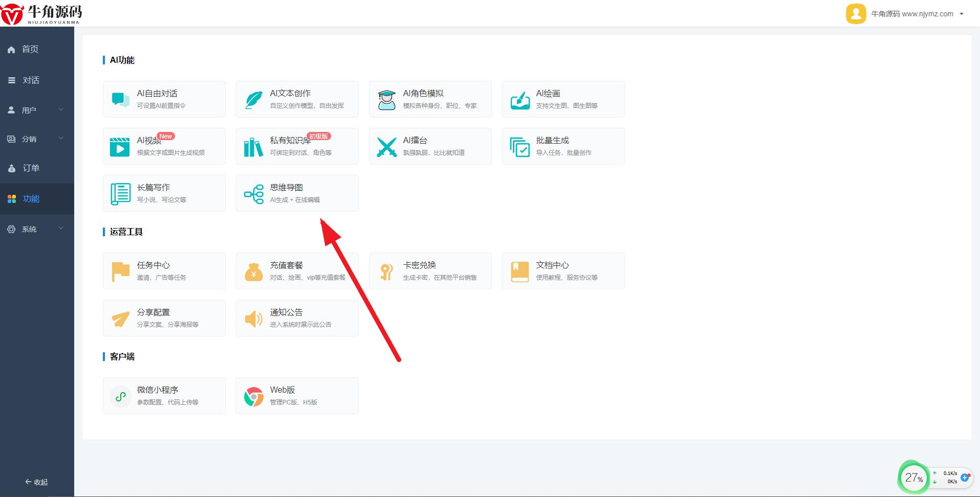This screenshot has height=497, width=980.
Task: Click the AI角色模拟 graduate avatar icon
Action: (387, 99)
